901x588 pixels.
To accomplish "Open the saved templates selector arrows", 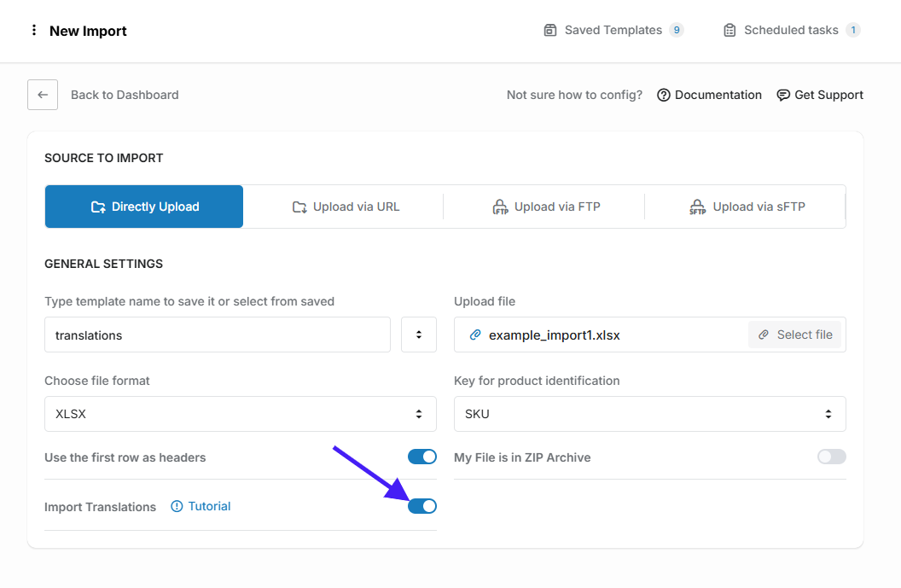I will (419, 335).
